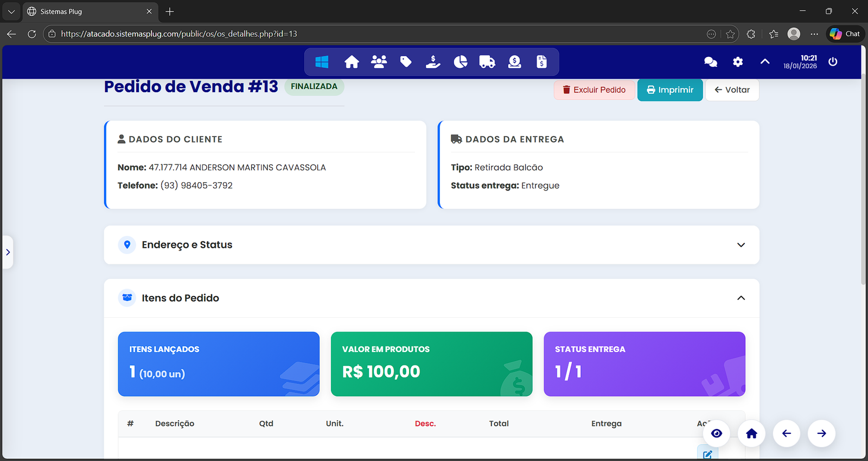Open the pie chart reports icon
This screenshot has width=868, height=461.
pyautogui.click(x=460, y=62)
